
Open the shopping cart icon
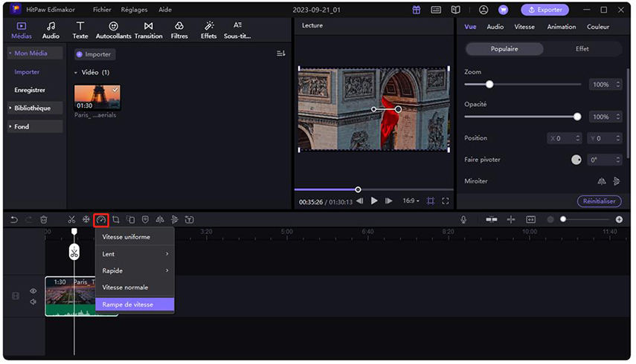(503, 10)
